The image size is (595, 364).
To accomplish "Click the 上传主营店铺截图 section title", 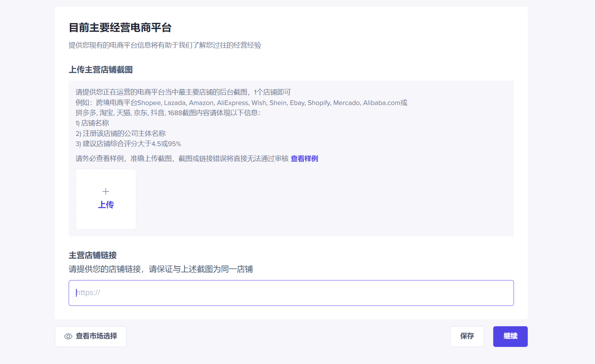I will (x=101, y=70).
